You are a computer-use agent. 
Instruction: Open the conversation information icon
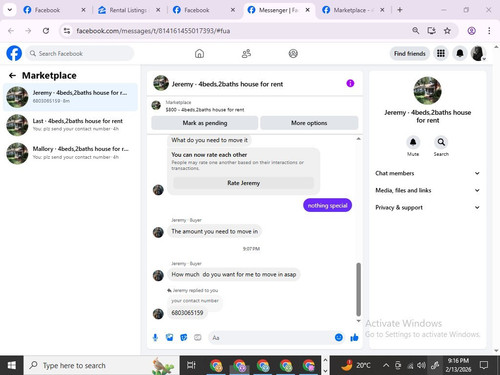point(350,83)
